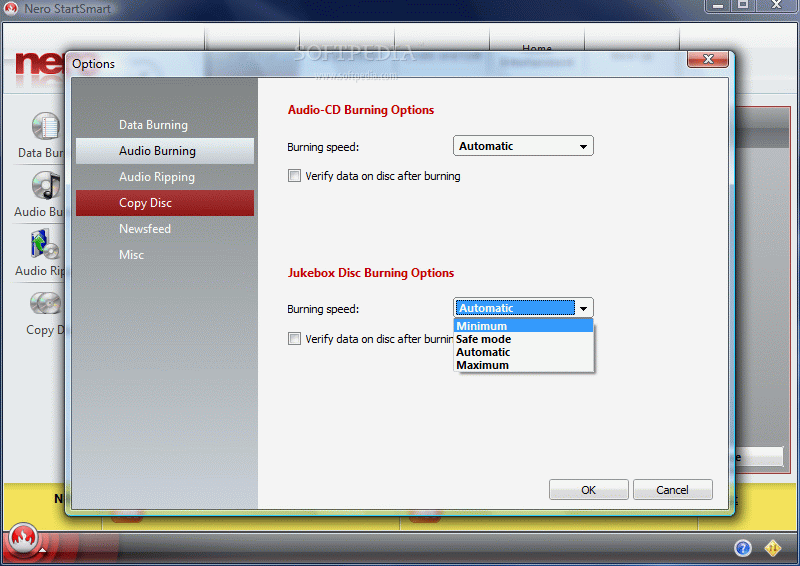The image size is (800, 566).
Task: Choose Automatic from the speed list
Action: coord(523,352)
